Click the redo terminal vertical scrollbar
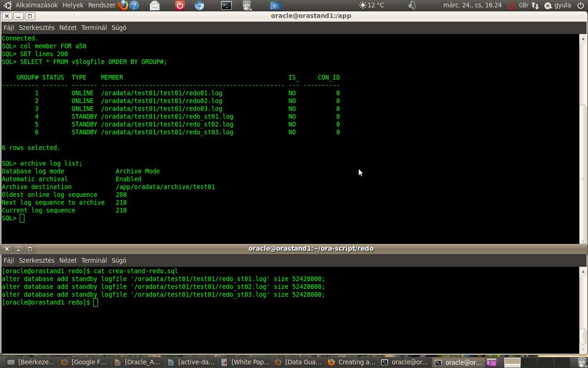The image size is (588, 368). (583, 311)
